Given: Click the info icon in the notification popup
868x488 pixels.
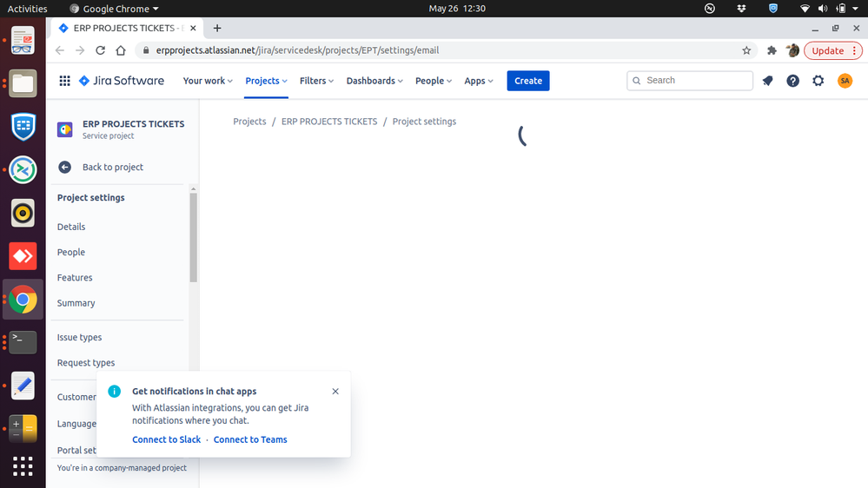Looking at the screenshot, I should (115, 391).
